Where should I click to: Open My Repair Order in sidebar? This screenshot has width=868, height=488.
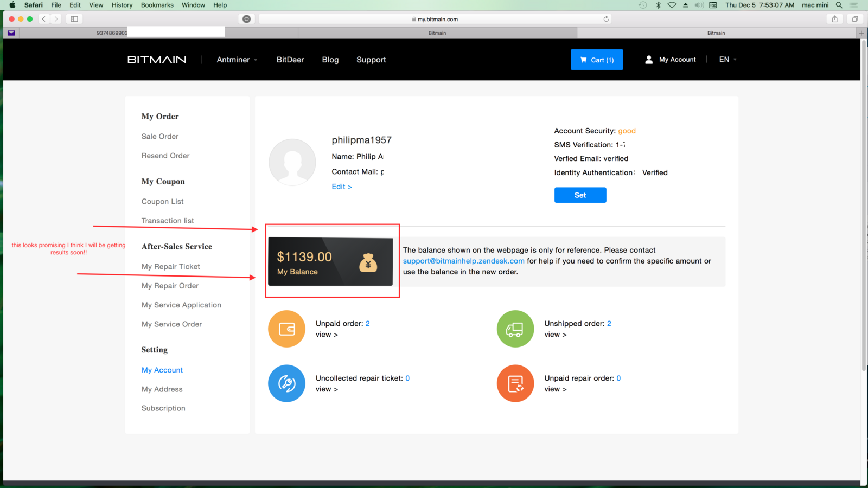[170, 286]
